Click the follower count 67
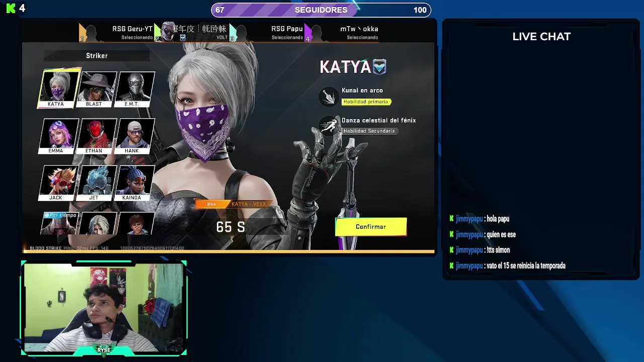Viewport: 644px width, 362px height. 220,10
